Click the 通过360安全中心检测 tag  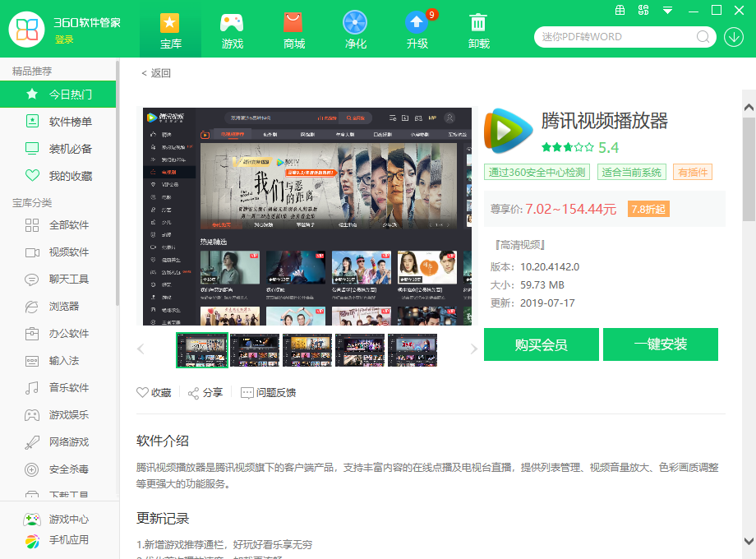(x=537, y=172)
